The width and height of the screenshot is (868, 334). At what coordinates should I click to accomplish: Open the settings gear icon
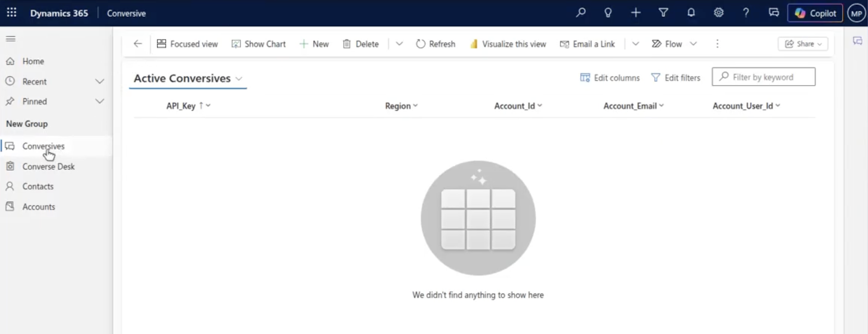click(x=718, y=13)
